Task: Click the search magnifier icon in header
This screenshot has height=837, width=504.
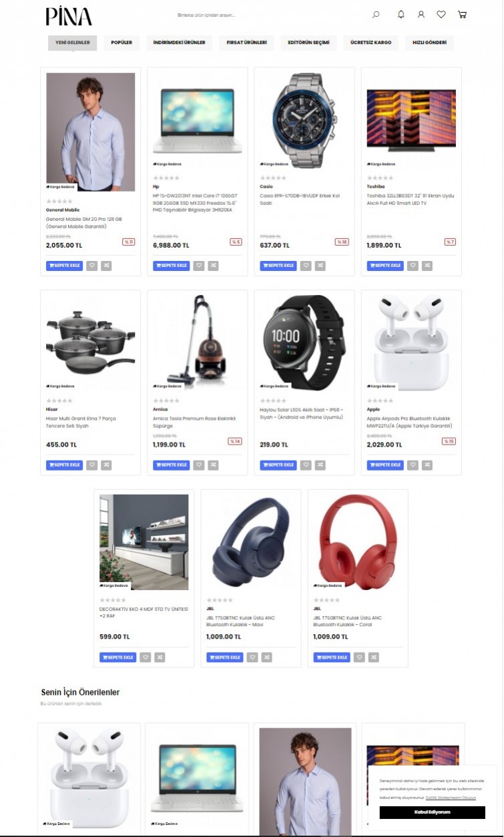Action: click(x=376, y=15)
